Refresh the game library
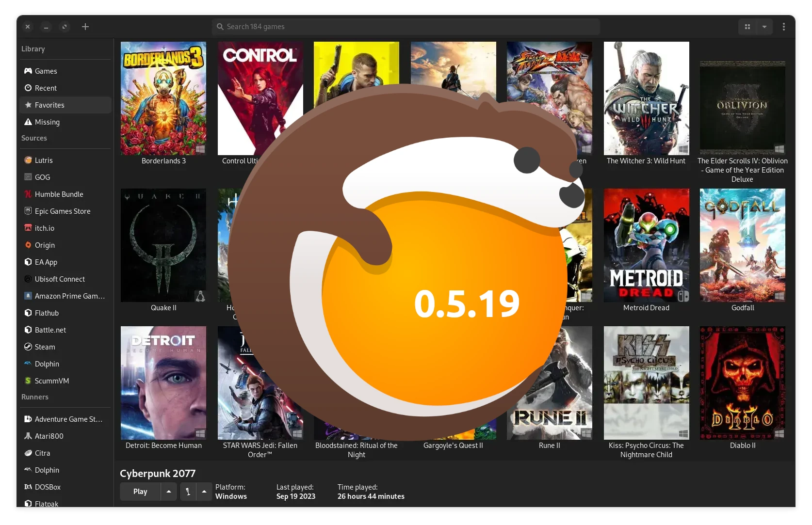The image size is (812, 525). [65, 27]
